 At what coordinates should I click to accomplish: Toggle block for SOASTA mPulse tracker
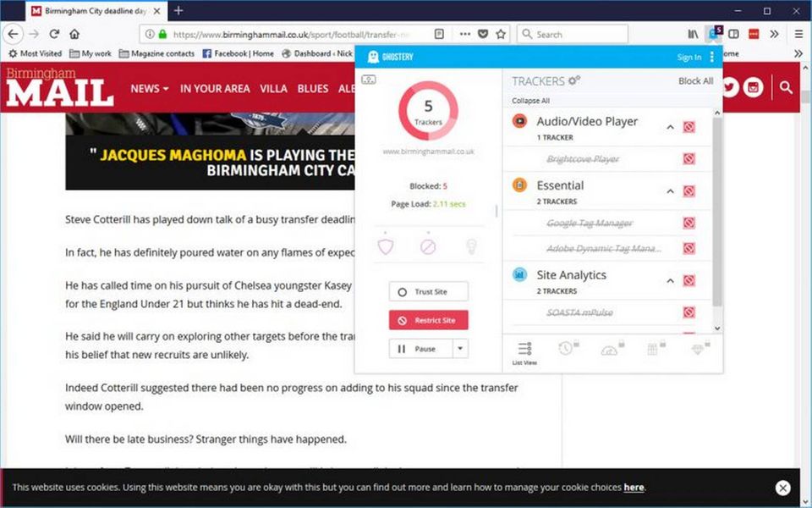pos(689,312)
